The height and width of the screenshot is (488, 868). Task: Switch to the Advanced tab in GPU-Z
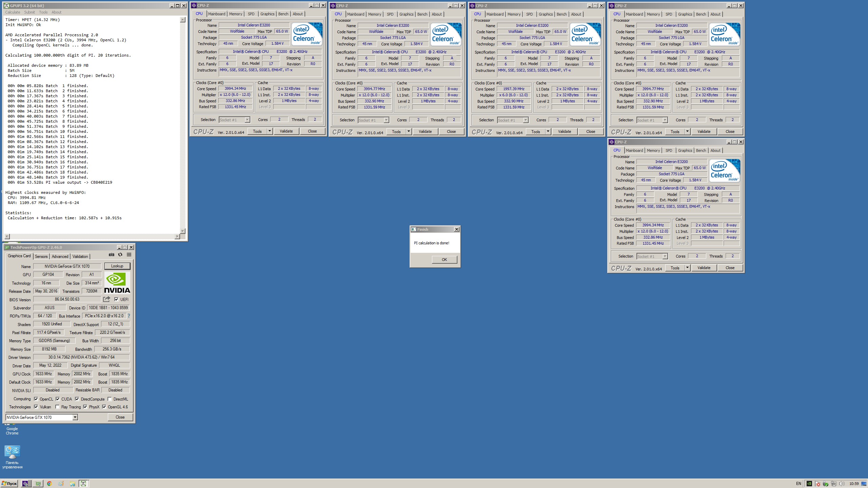pyautogui.click(x=60, y=257)
